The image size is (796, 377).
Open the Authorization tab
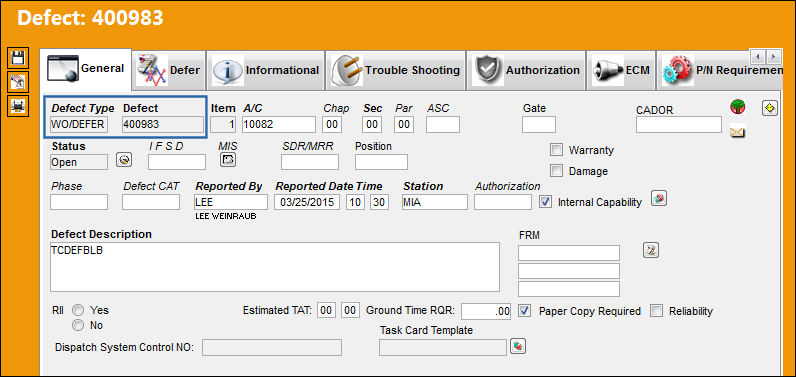point(526,70)
